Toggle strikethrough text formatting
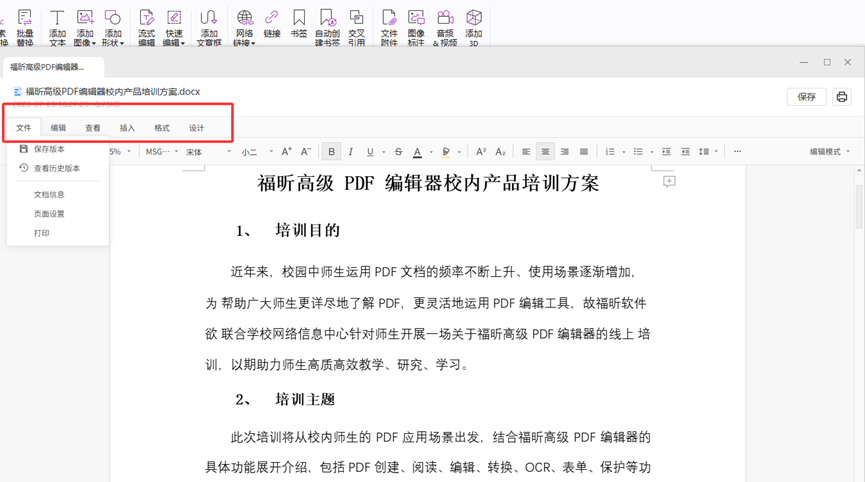The width and height of the screenshot is (865, 482). tap(398, 152)
